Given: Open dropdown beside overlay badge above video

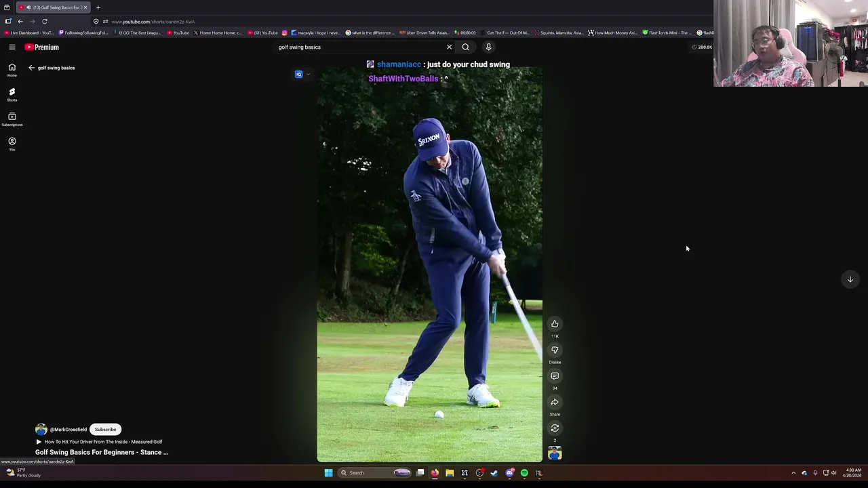Looking at the screenshot, I should click(x=309, y=75).
